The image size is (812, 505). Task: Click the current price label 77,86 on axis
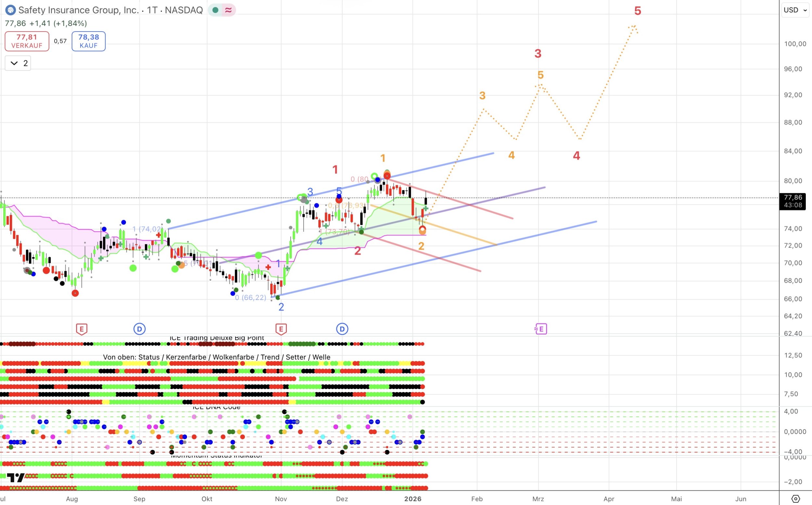pyautogui.click(x=792, y=198)
